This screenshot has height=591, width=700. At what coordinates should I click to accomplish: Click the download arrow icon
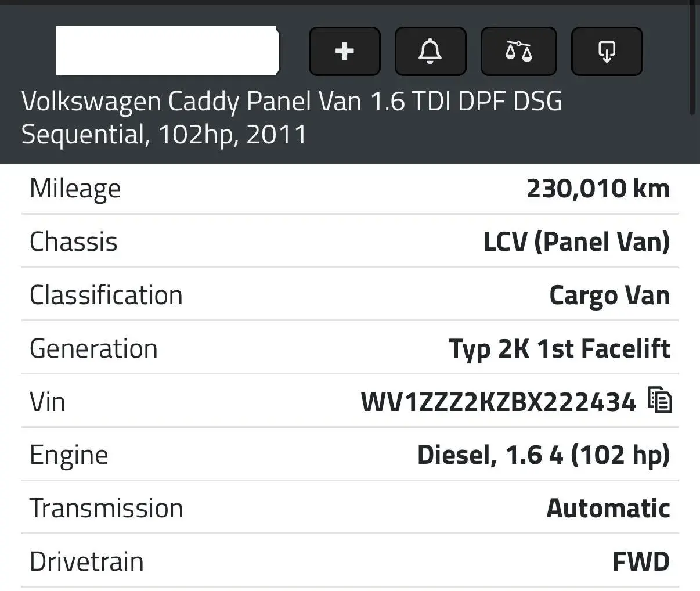point(607,51)
